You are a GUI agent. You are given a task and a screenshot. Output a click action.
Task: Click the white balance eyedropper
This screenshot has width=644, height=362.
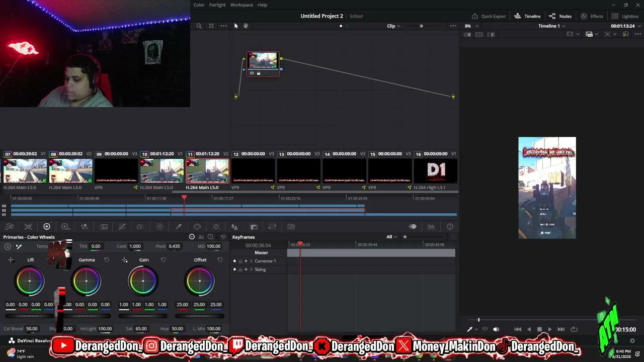click(x=19, y=246)
